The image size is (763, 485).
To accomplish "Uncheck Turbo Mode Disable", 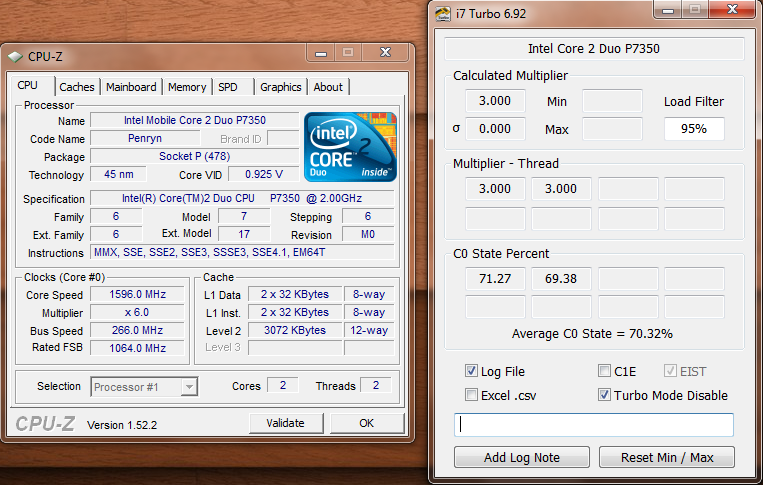I will pyautogui.click(x=604, y=395).
